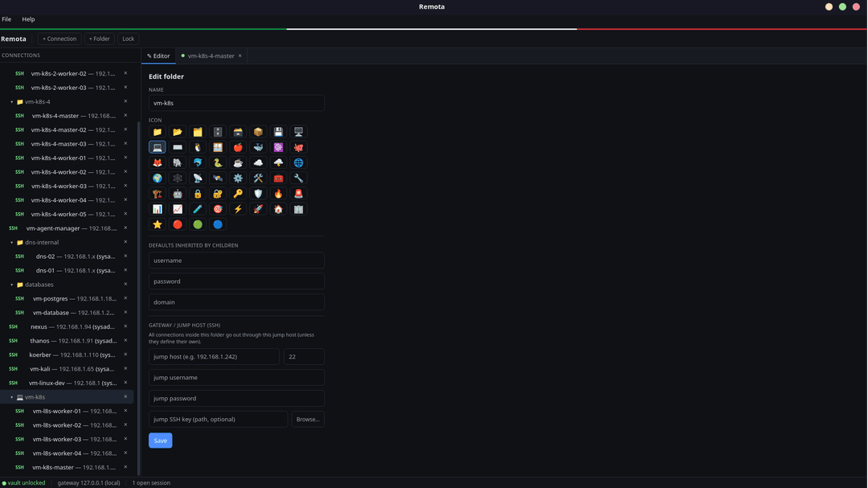868x488 pixels.
Task: Select the whale icon
Action: [258, 147]
